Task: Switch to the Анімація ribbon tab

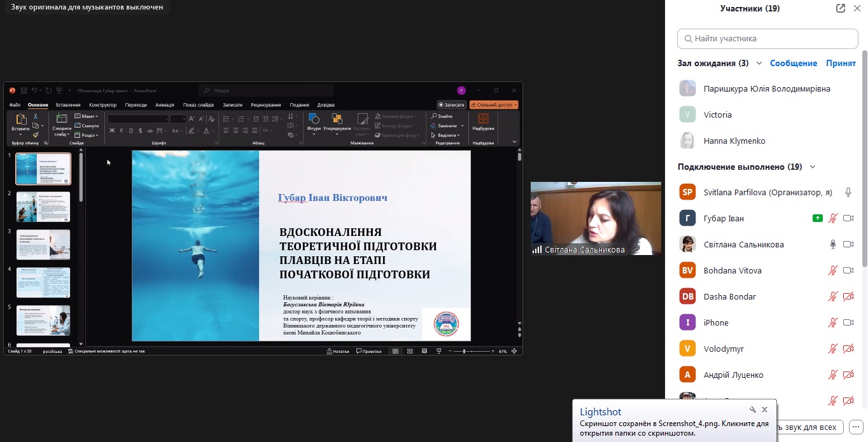Action: [165, 105]
